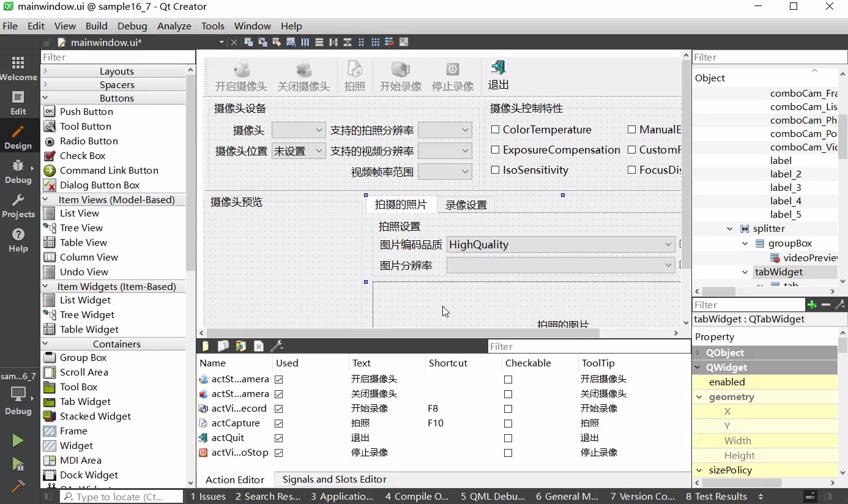Viewport: 848px width, 504px height.
Task: Open 图片编码品质 HighQuality combo box
Action: tap(560, 245)
